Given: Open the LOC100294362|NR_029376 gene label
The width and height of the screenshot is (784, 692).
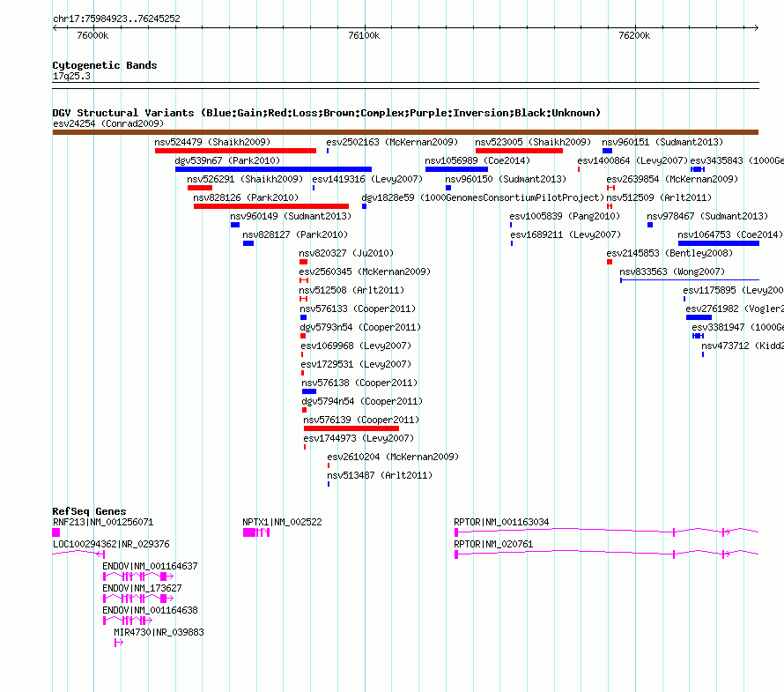Looking at the screenshot, I should tap(111, 544).
